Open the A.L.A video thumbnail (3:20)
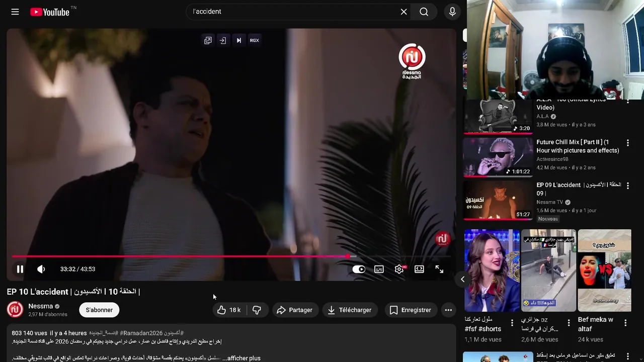Screen dimensions: 644x362 click(x=498, y=117)
